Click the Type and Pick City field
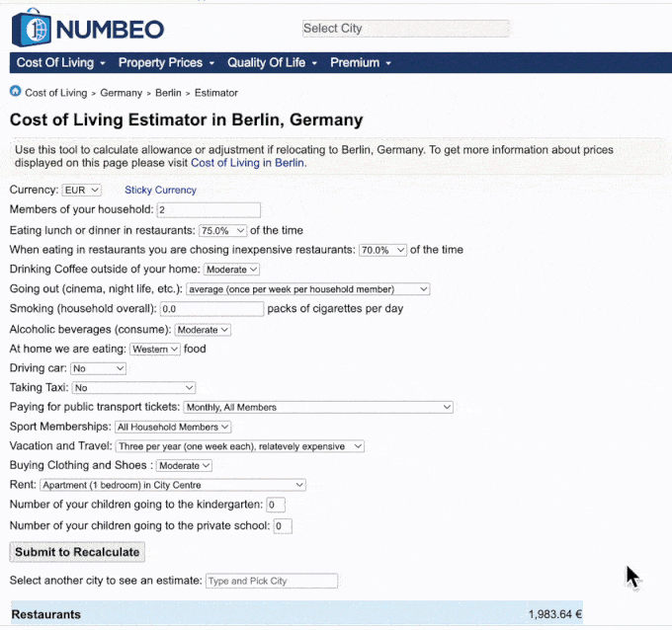The image size is (672, 630). click(271, 581)
